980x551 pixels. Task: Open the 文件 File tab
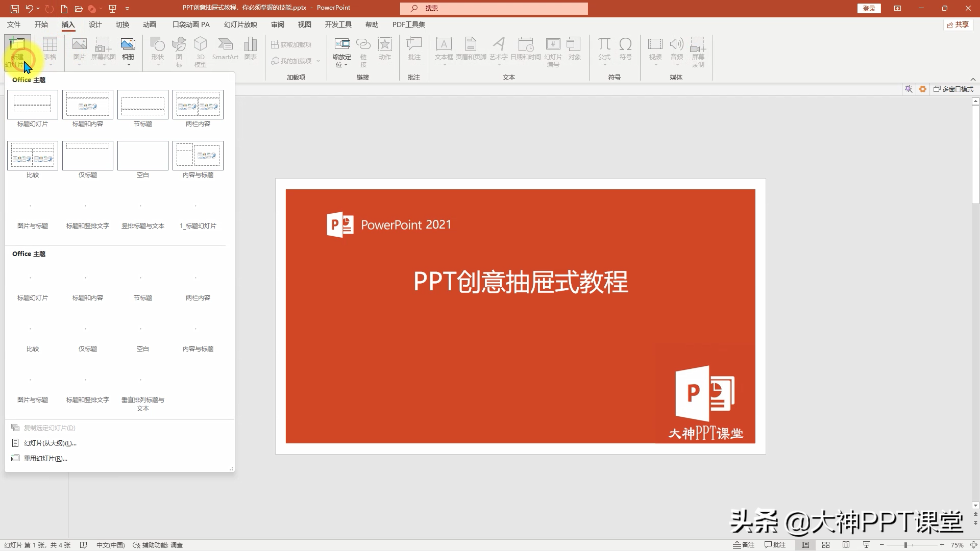[x=14, y=24]
